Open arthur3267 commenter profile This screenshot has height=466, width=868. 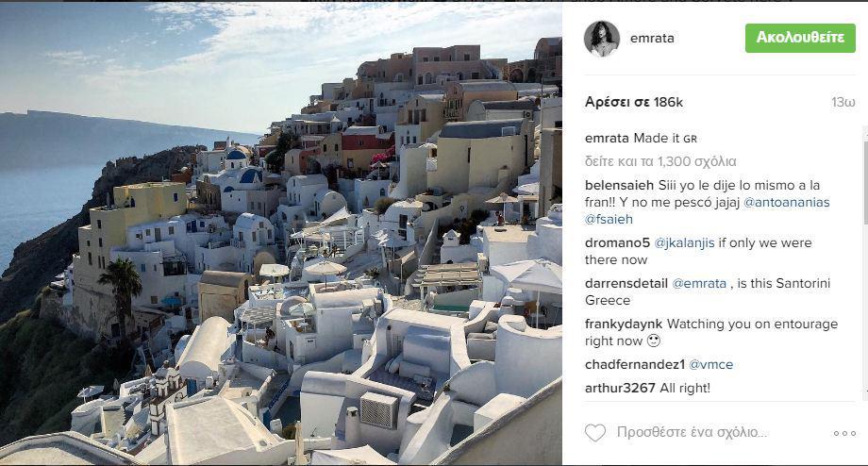(x=620, y=389)
